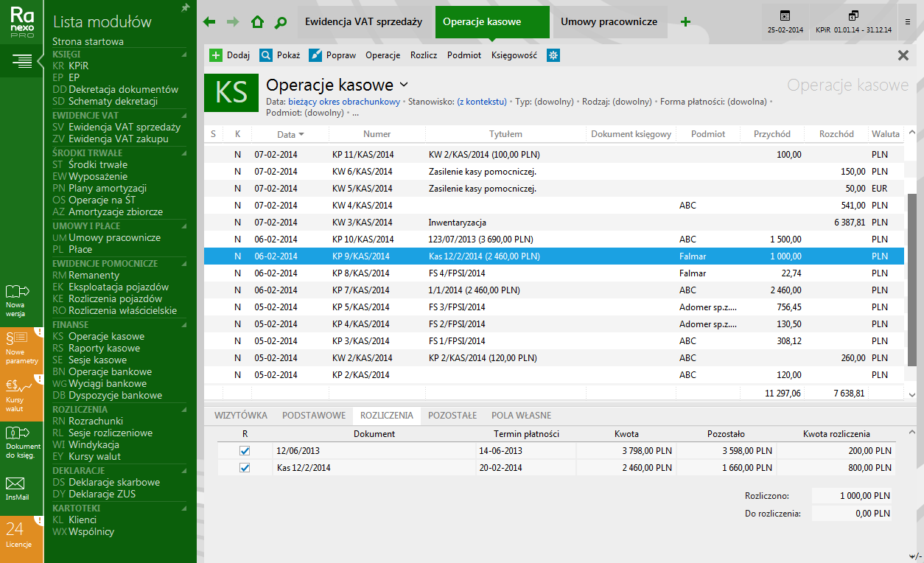Uncheck the checkbox for Kas 12/2/2014

point(245,468)
